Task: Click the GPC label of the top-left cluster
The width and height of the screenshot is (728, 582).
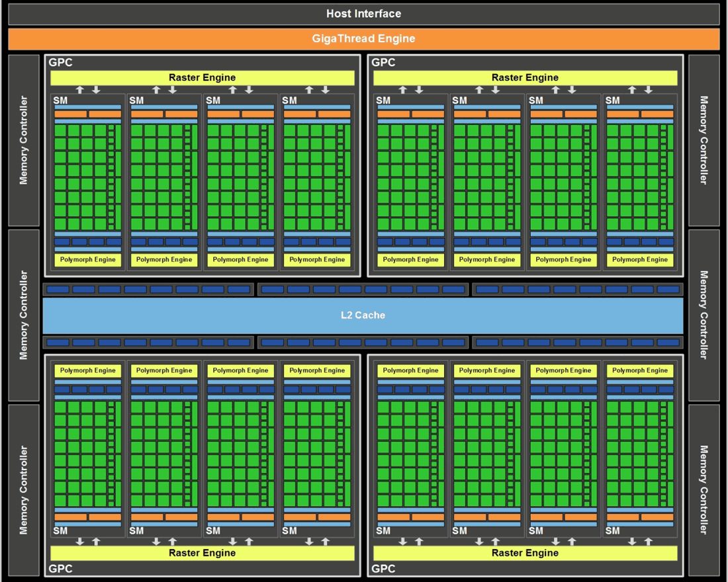Action: pyautogui.click(x=60, y=63)
